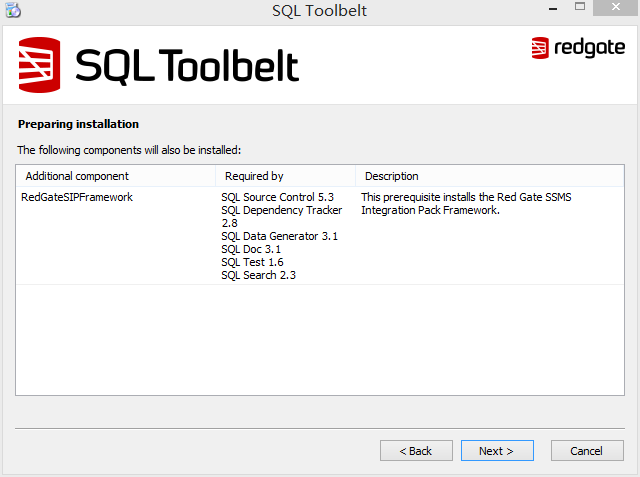Click the red SQL Toolbelt logo icon
This screenshot has height=477, width=640.
pos(40,64)
